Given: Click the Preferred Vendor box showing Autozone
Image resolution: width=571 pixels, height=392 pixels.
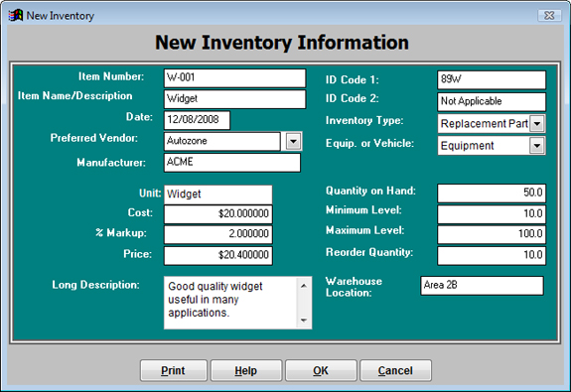Looking at the screenshot, I should point(222,141).
